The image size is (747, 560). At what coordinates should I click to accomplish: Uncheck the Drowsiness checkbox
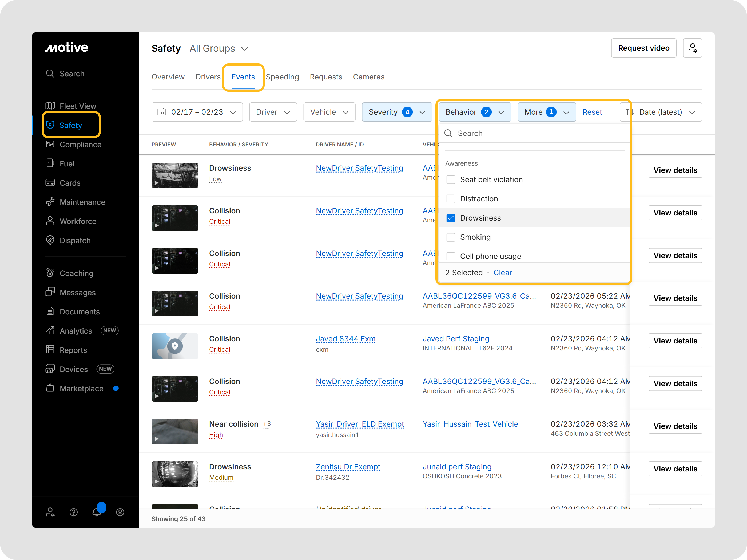[451, 218]
